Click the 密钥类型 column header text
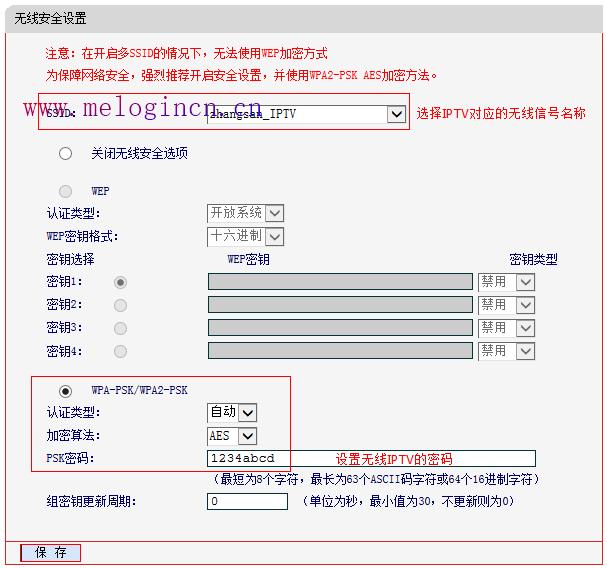This screenshot has width=607, height=569. pos(533,259)
